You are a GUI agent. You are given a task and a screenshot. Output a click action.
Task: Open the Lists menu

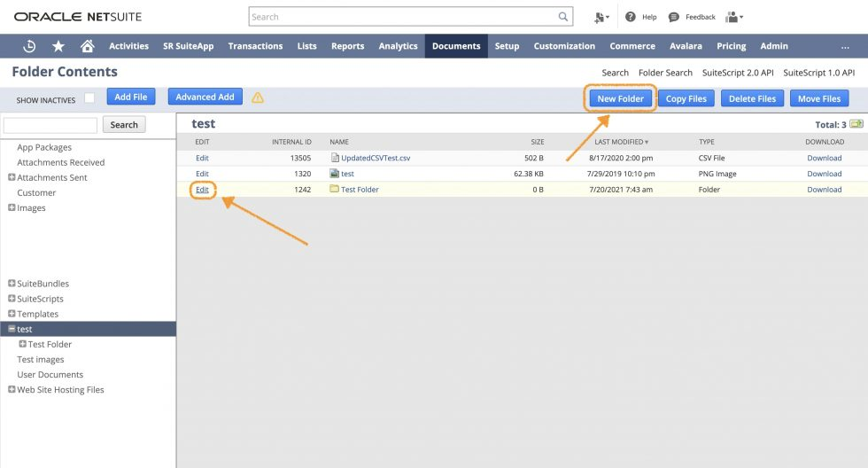(306, 46)
